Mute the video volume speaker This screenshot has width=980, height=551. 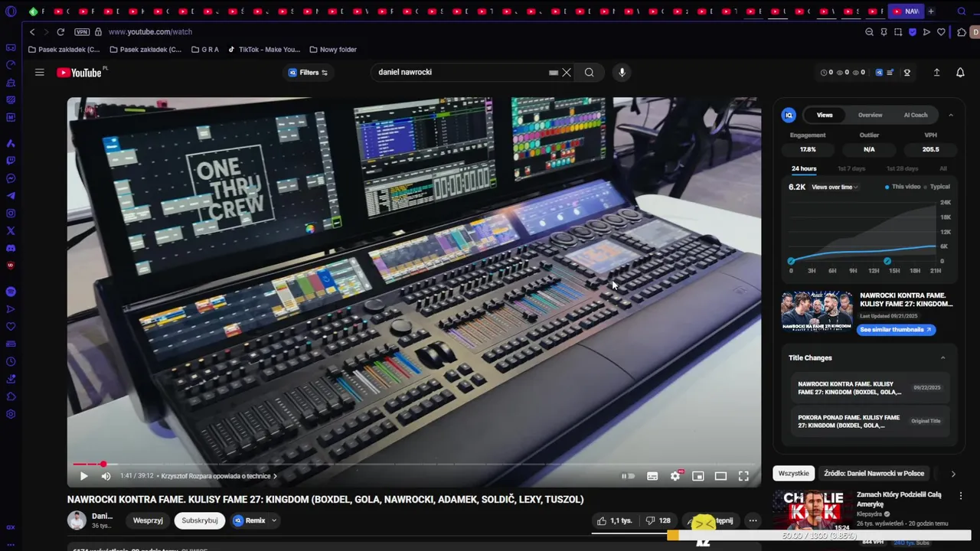[x=106, y=476]
